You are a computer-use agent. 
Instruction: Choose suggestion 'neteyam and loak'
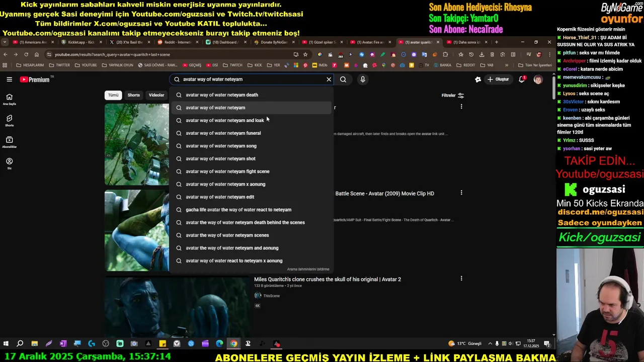click(251, 120)
